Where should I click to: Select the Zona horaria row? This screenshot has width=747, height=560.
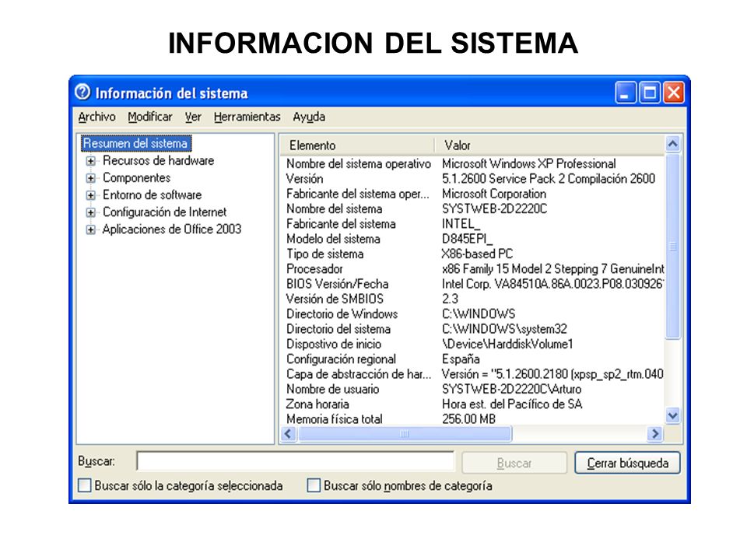pyautogui.click(x=472, y=404)
